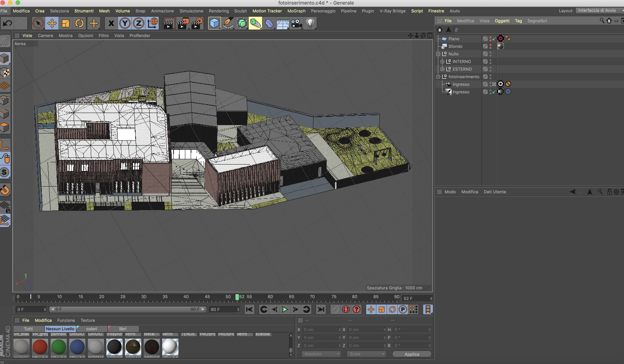Collapse the fotoinserimento group
The width and height of the screenshot is (624, 364).
click(438, 77)
